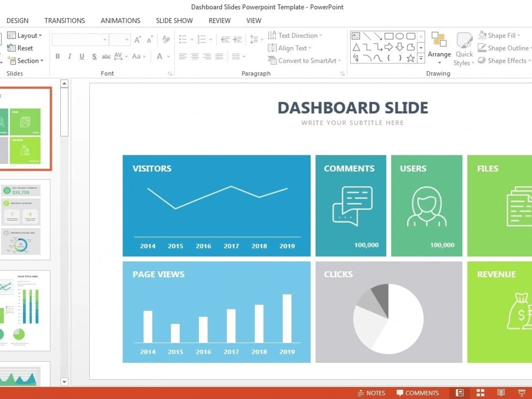The width and height of the screenshot is (532, 399).
Task: Toggle Strikethrough formatting
Action: point(106,56)
